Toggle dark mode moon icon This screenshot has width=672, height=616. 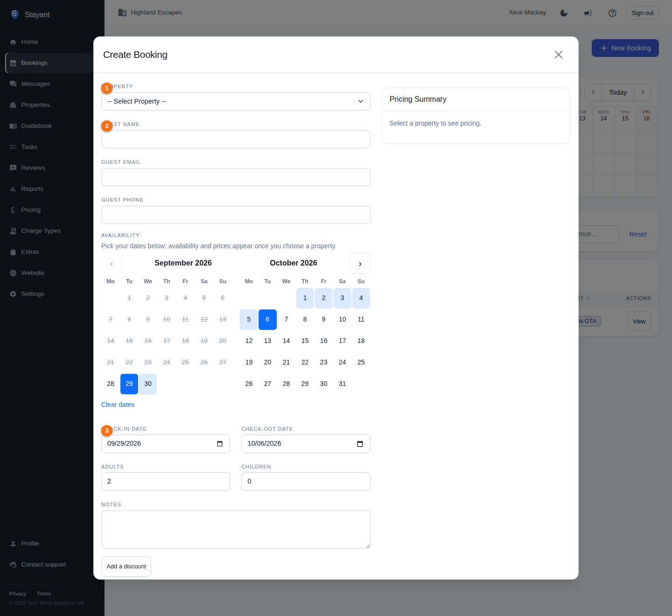pos(564,13)
